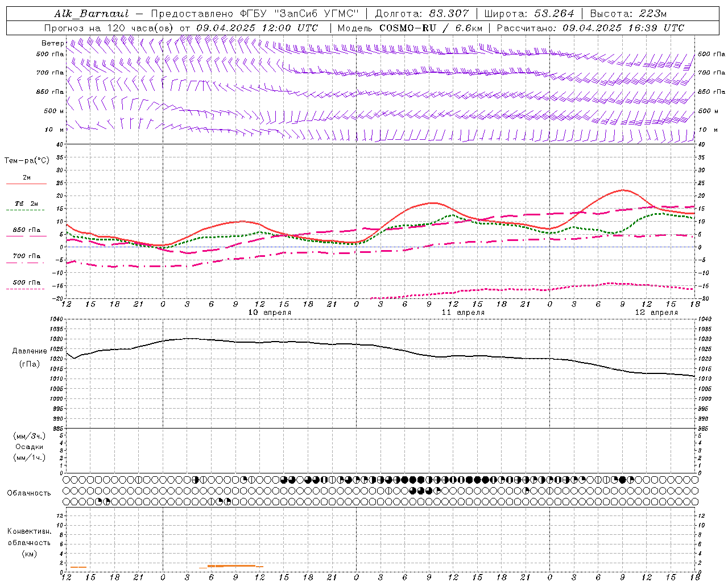Click the '(мм/1ч.)' precipitation unit label
The image size is (728, 582).
click(x=30, y=458)
